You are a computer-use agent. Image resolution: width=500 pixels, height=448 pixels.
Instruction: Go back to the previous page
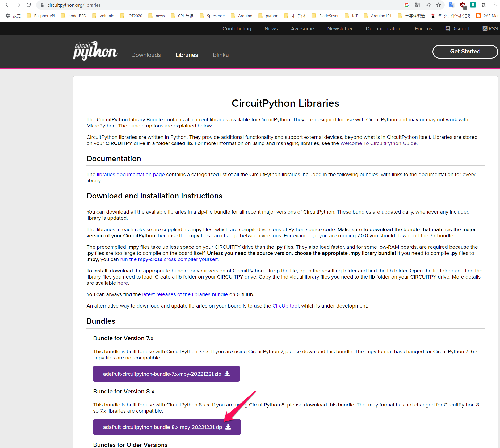(x=7, y=5)
